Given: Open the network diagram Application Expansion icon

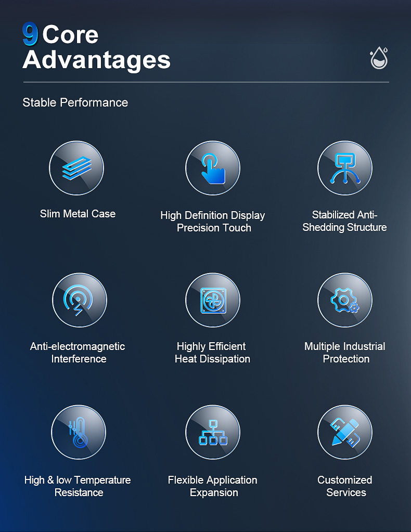Looking at the screenshot, I should pyautogui.click(x=213, y=433).
